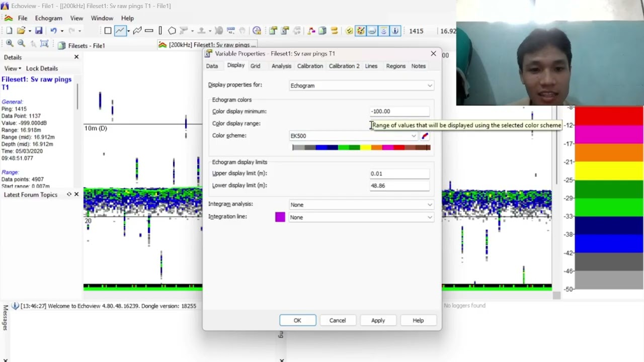Click the zoom to fit icon
This screenshot has width=644, height=362.
pyautogui.click(x=44, y=44)
